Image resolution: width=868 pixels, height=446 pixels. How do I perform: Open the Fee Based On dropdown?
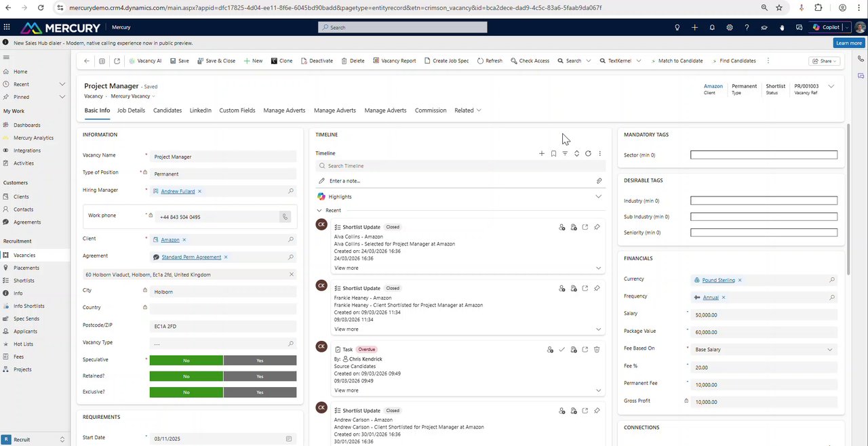tap(764, 350)
